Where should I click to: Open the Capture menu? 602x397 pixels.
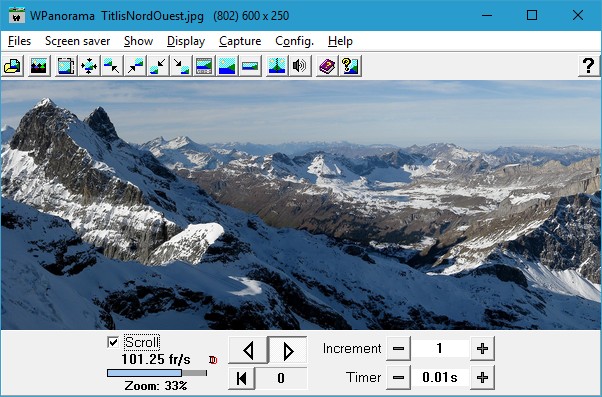click(240, 41)
